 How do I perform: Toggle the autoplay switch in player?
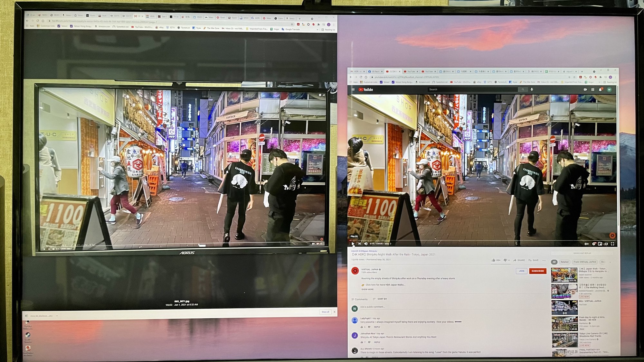click(x=586, y=244)
